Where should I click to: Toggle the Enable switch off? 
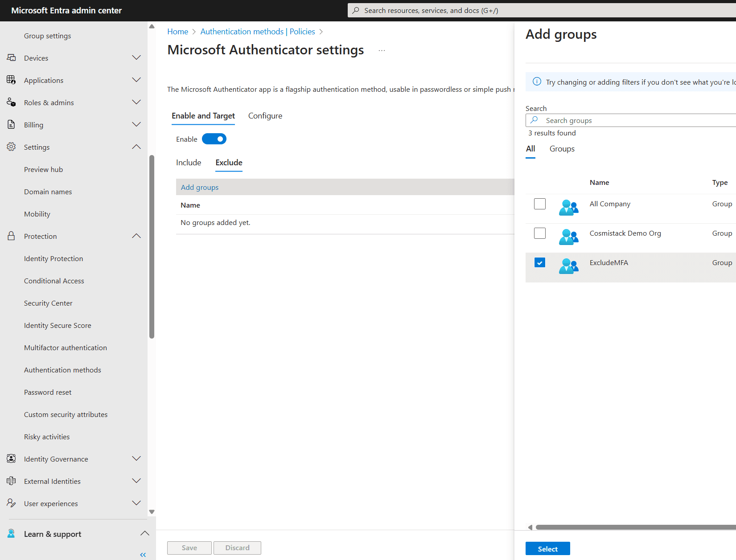(214, 139)
